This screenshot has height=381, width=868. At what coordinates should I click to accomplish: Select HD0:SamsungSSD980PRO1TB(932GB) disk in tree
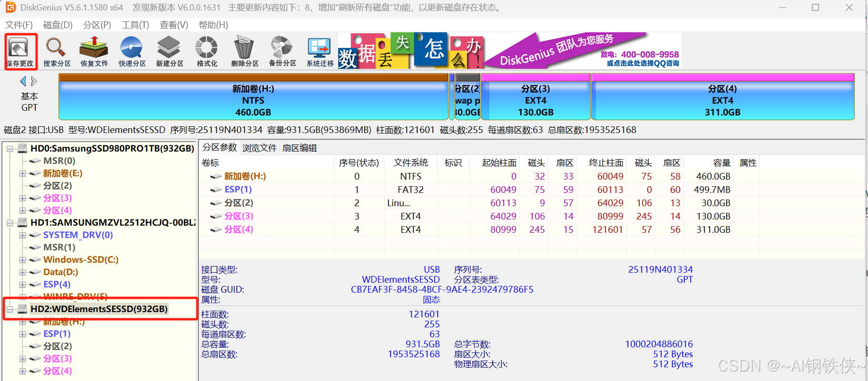(x=112, y=148)
